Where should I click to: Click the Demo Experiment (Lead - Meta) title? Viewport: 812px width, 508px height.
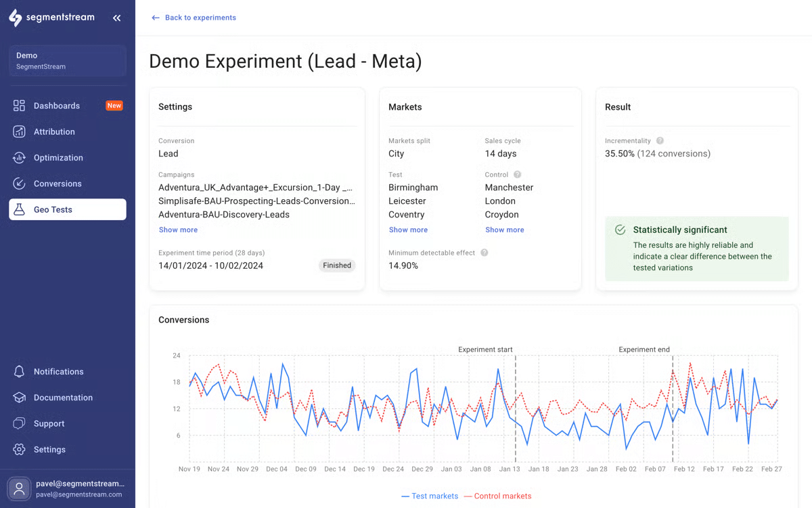pos(286,62)
